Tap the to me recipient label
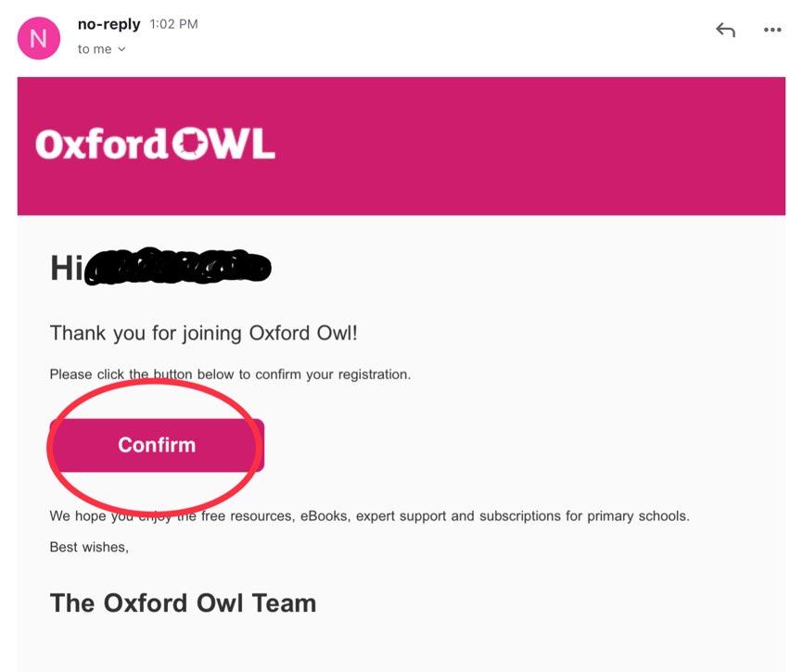 click(x=95, y=49)
